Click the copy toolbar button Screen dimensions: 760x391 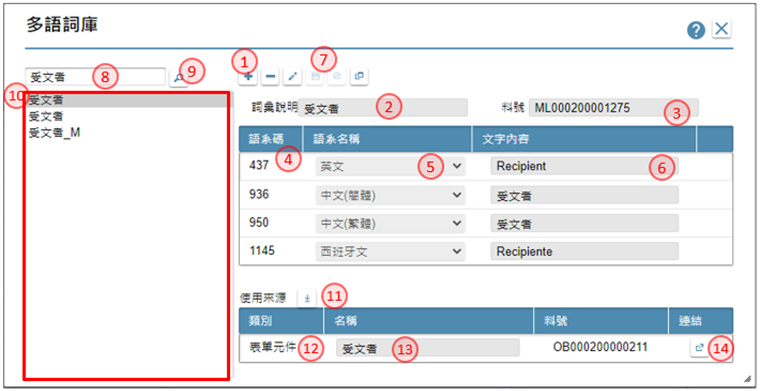(x=360, y=77)
